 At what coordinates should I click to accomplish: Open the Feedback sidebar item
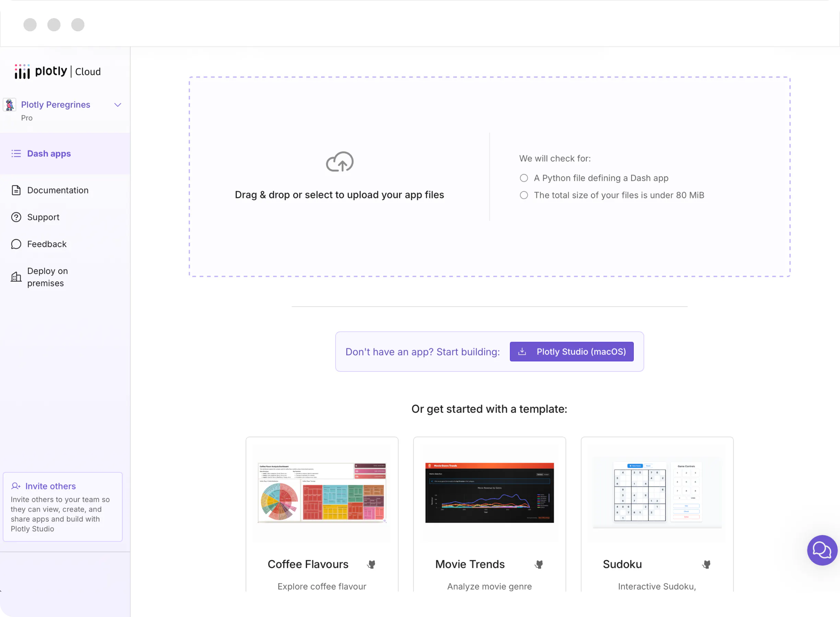[x=47, y=244]
